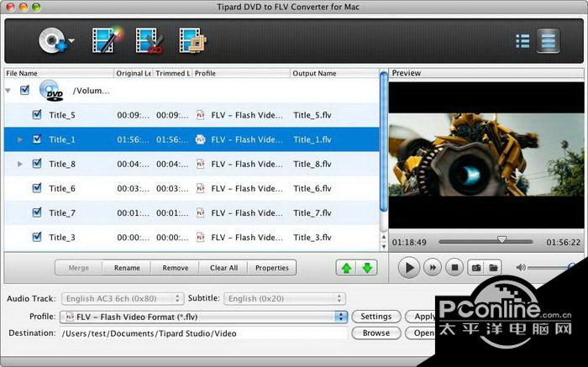
Task: Open the Trim scissors tool
Action: [150, 40]
